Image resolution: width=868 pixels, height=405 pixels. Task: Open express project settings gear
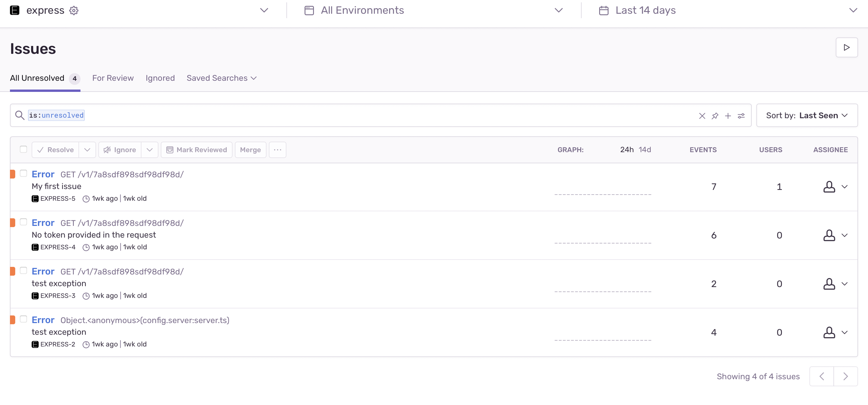[74, 11]
